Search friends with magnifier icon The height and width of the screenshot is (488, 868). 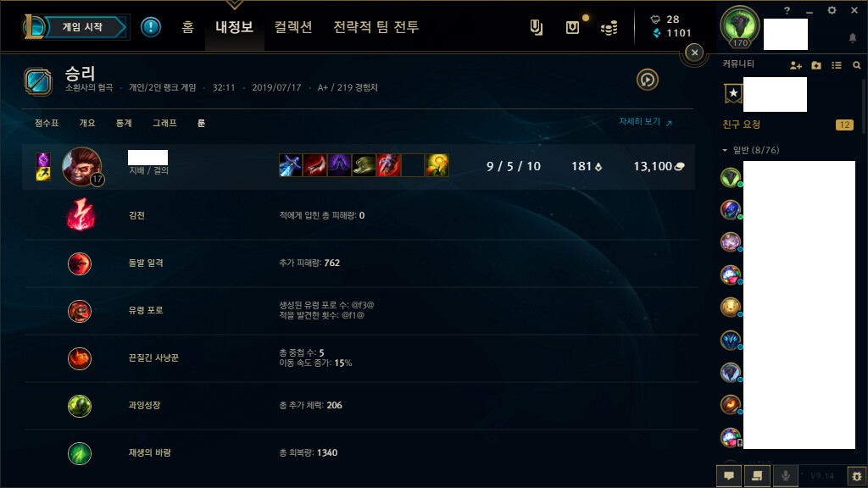coord(856,65)
